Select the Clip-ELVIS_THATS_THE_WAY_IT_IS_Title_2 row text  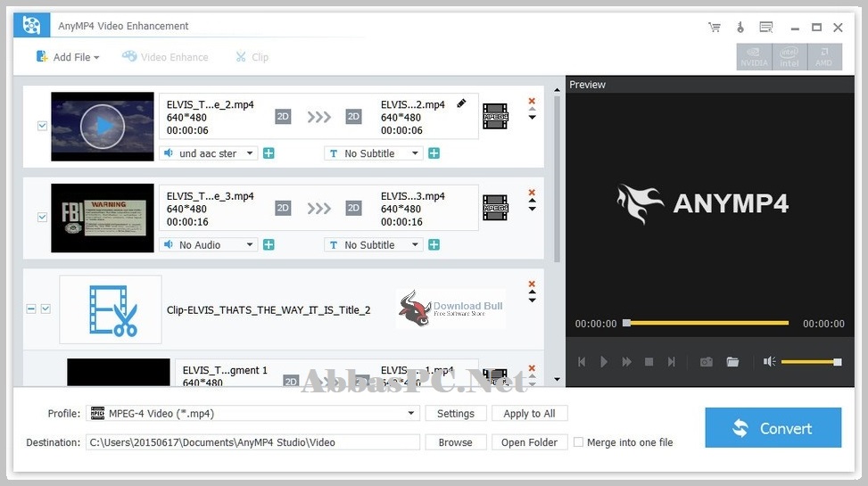pyautogui.click(x=269, y=310)
